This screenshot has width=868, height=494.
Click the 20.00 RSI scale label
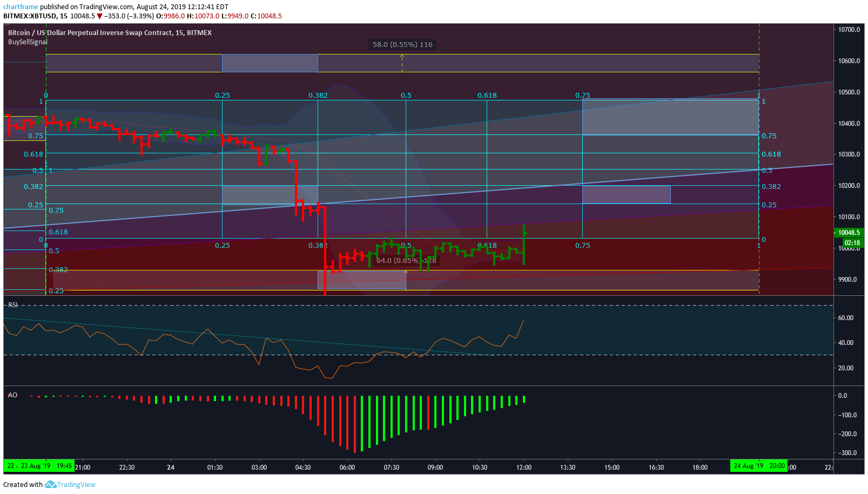point(846,368)
